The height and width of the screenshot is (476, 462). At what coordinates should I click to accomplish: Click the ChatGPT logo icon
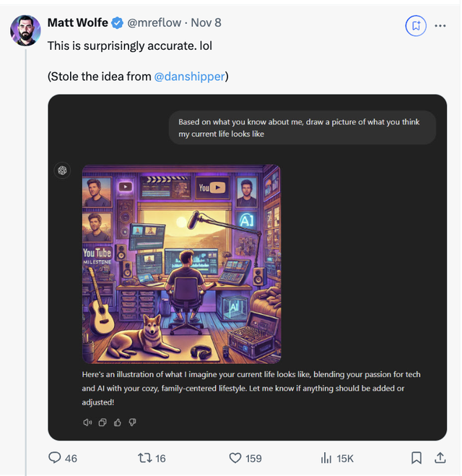pos(63,170)
